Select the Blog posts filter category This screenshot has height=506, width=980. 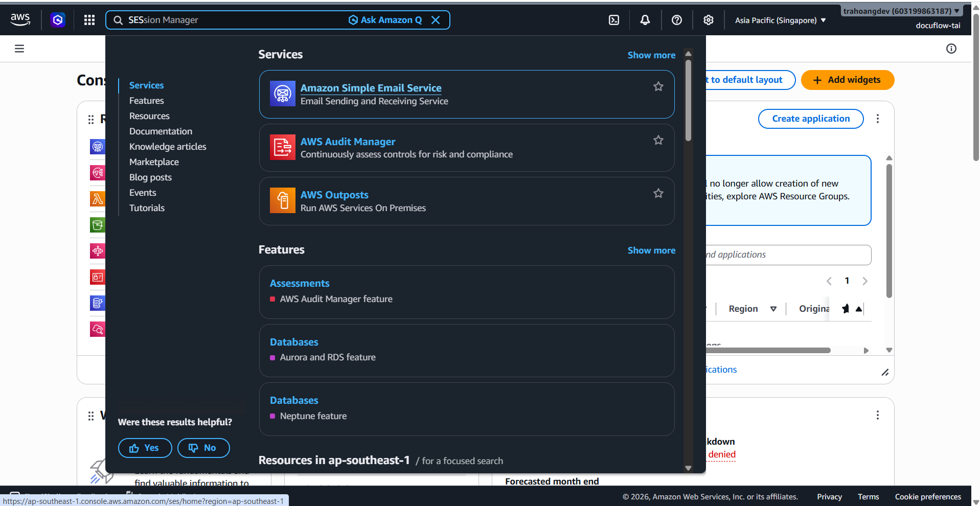(x=150, y=177)
